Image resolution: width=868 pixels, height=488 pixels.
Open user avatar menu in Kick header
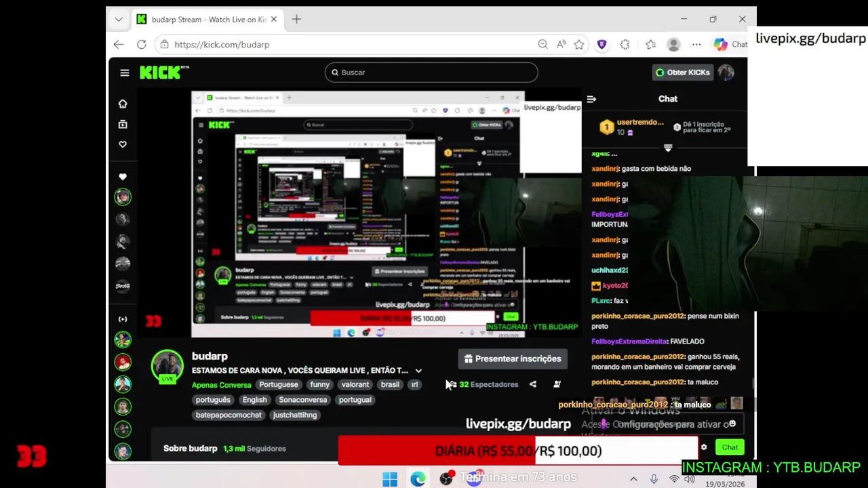(726, 73)
